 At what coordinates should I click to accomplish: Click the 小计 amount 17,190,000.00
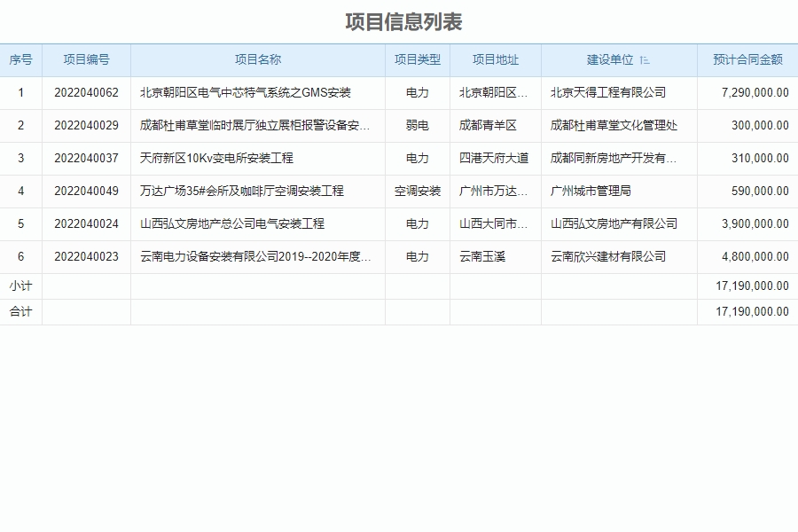point(752,286)
